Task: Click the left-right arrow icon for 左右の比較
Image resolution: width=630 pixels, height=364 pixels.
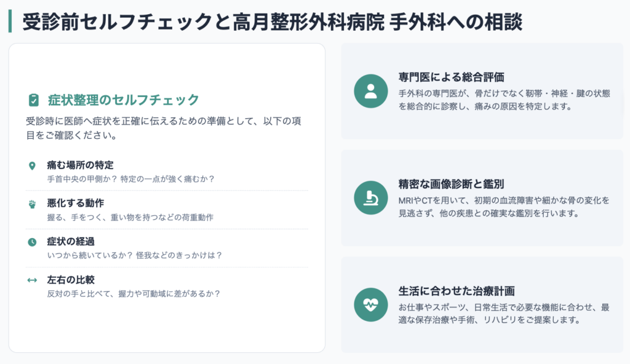Action: pyautogui.click(x=32, y=280)
